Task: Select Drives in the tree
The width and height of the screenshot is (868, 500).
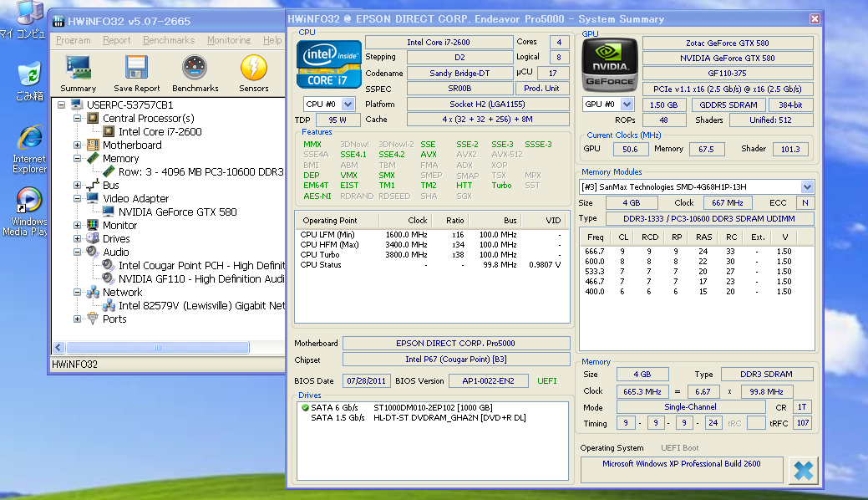Action: coord(116,238)
